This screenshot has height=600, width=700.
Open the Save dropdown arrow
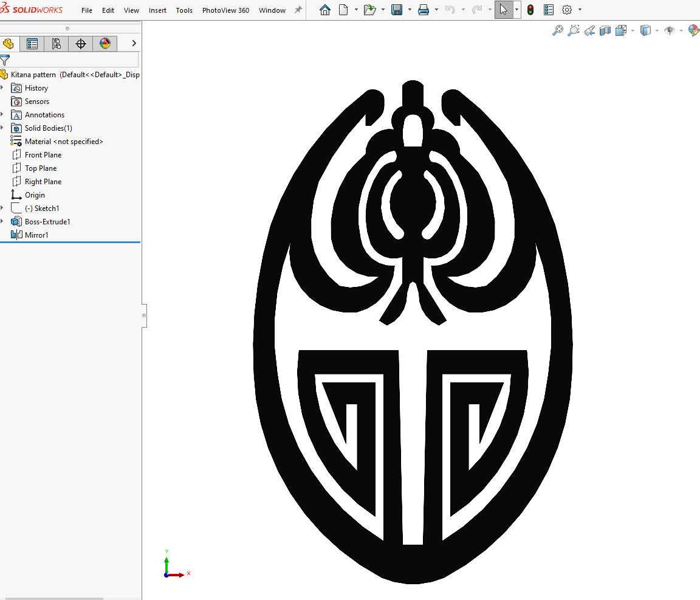pyautogui.click(x=410, y=10)
